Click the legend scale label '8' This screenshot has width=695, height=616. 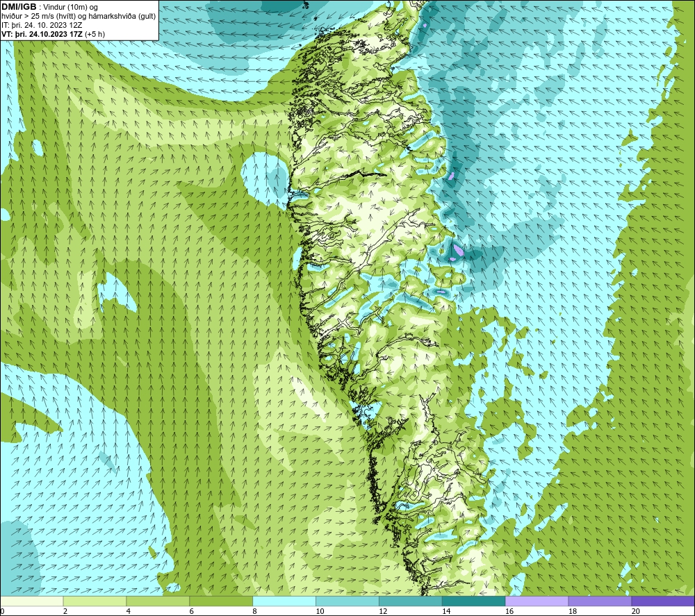[254, 611]
